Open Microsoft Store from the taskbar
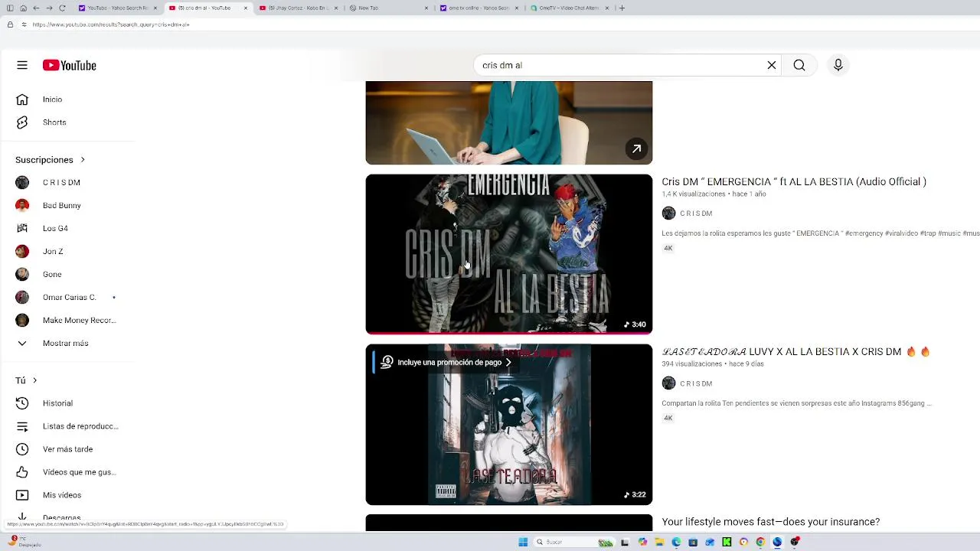Image resolution: width=980 pixels, height=551 pixels. point(693,542)
